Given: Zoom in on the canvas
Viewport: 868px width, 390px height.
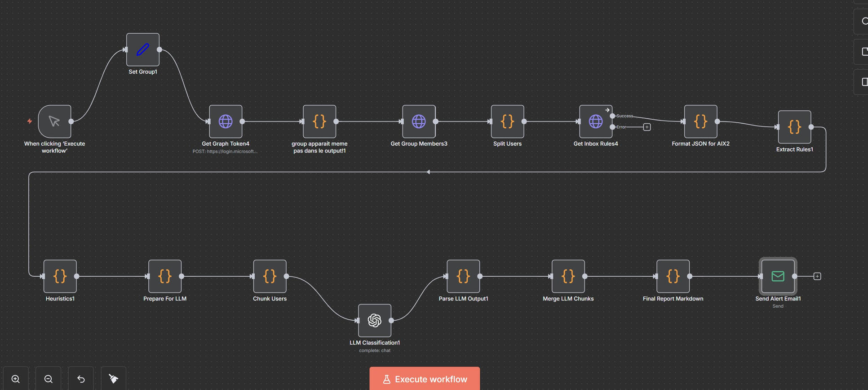Looking at the screenshot, I should click(16, 379).
